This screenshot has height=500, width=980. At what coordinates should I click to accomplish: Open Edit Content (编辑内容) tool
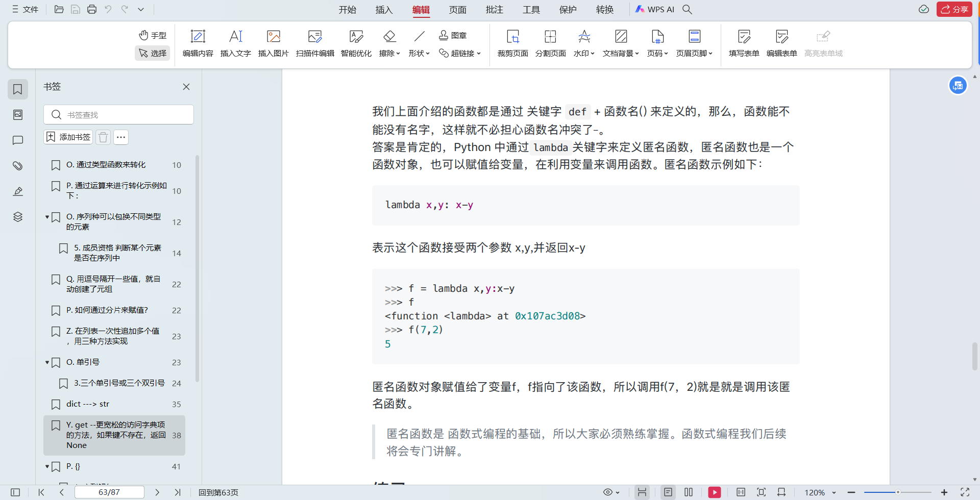(198, 43)
